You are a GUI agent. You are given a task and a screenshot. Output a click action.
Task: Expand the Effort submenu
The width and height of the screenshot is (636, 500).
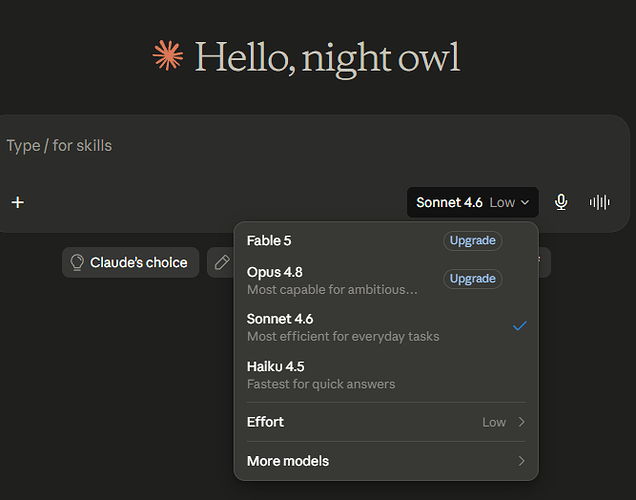pyautogui.click(x=386, y=422)
